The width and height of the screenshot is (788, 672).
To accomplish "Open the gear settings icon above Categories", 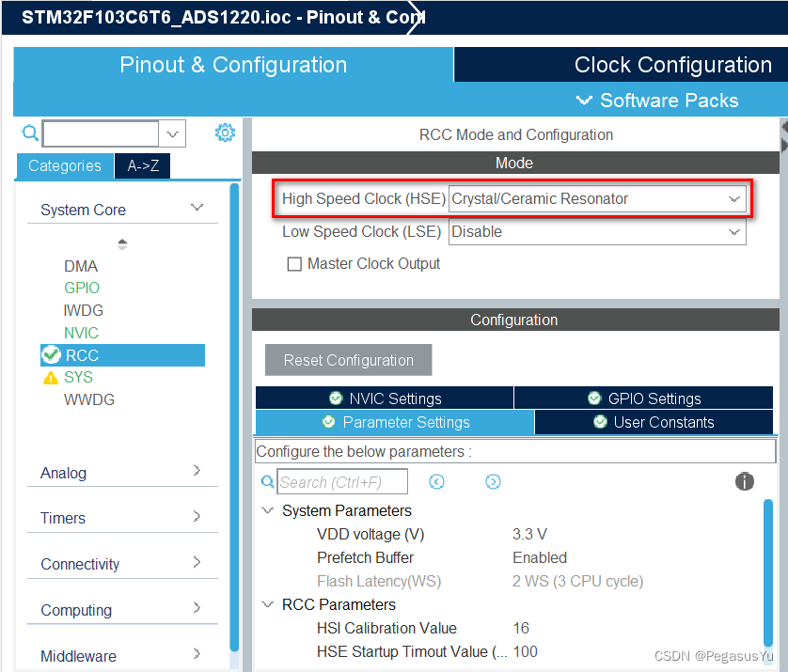I will coord(225,133).
